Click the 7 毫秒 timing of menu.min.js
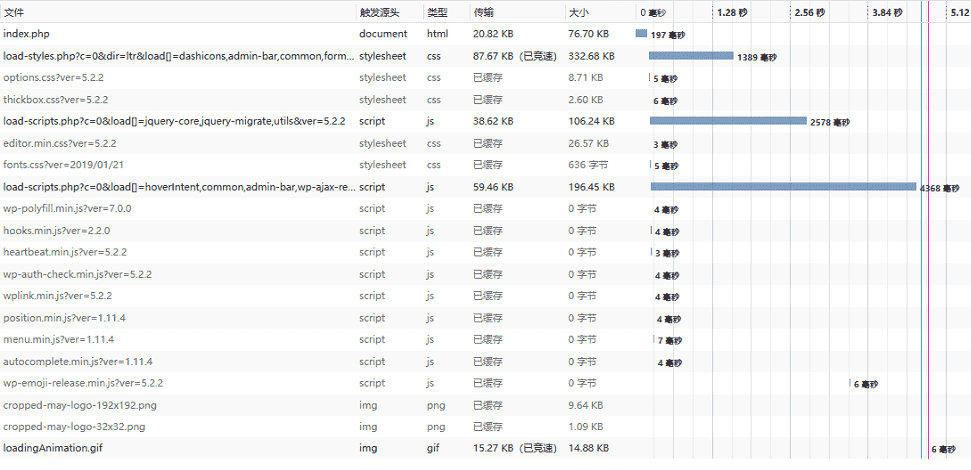Viewport: 971px width, 470px height. coord(669,341)
